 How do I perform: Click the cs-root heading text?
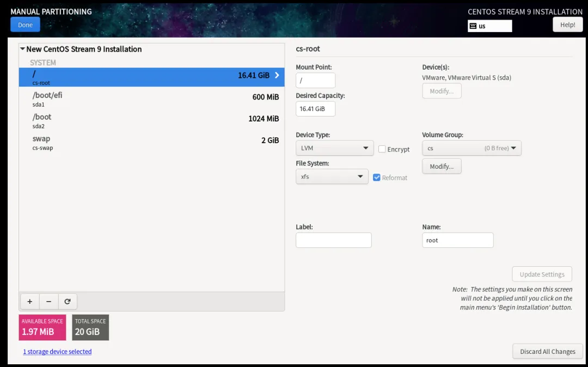click(x=308, y=48)
